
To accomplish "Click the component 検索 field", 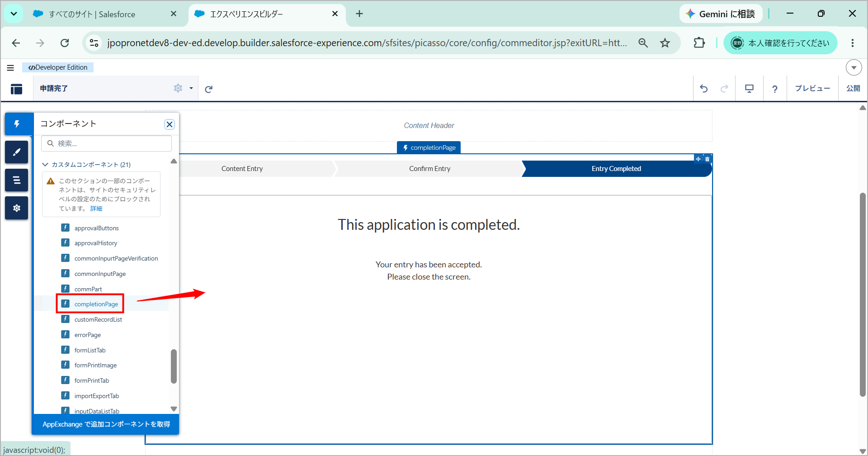I will pos(106,143).
